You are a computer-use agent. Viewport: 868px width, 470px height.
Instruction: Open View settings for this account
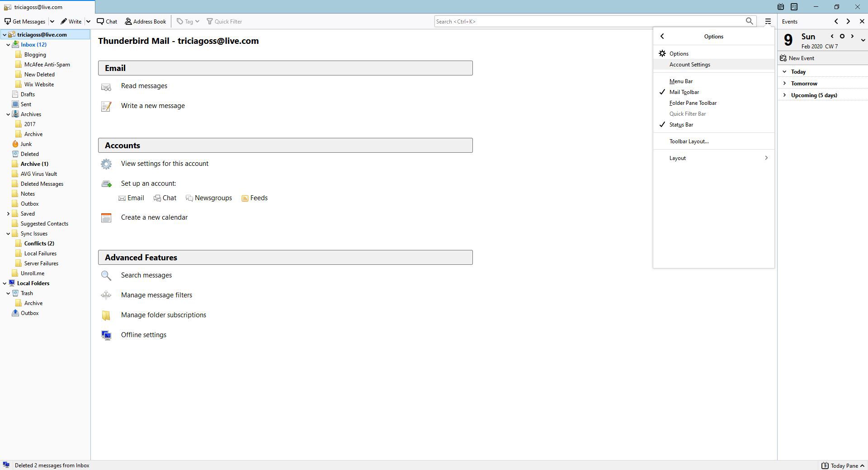[165, 164]
